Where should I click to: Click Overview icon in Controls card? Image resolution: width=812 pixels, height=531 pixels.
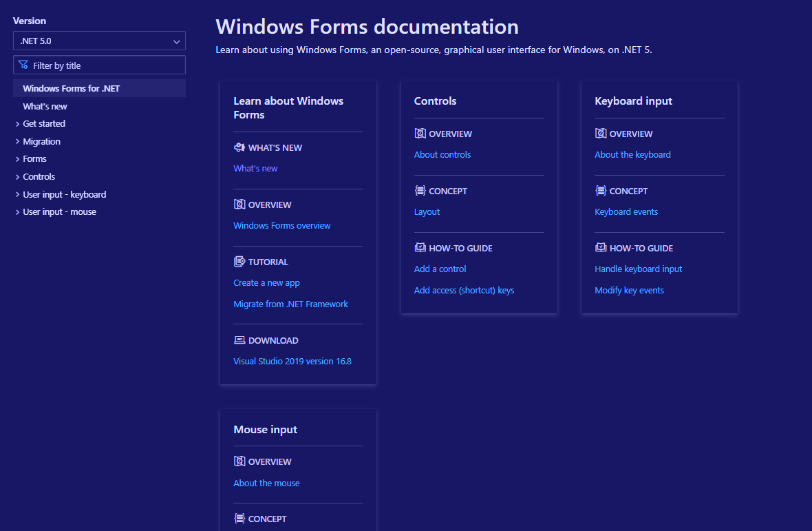coord(420,133)
